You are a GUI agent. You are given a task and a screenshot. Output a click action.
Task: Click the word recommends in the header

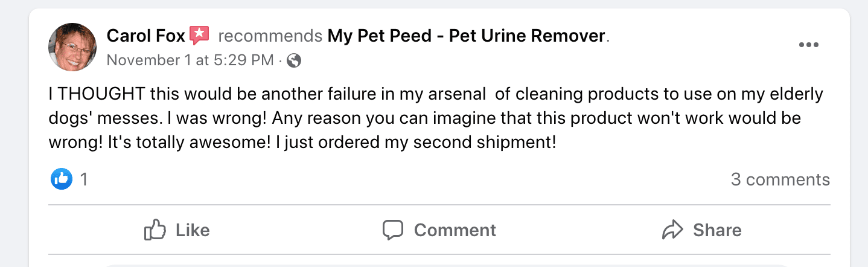coord(270,36)
